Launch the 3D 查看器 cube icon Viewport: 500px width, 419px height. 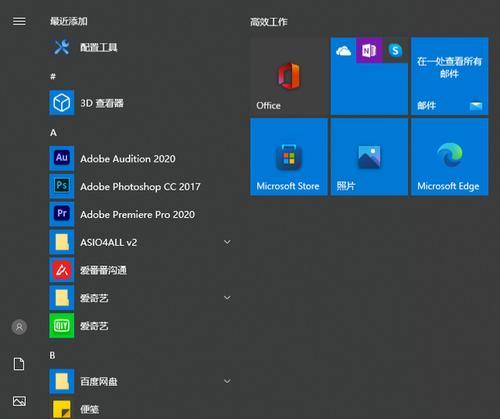[x=62, y=103]
